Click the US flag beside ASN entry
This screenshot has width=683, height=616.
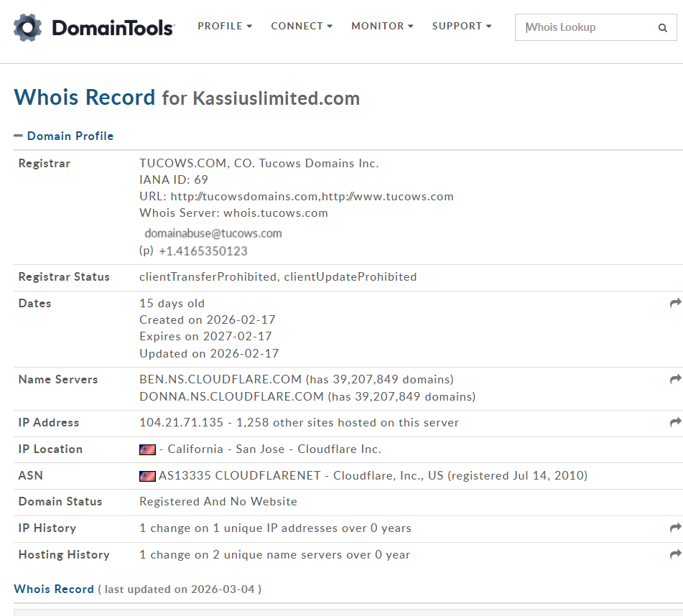[x=147, y=475]
